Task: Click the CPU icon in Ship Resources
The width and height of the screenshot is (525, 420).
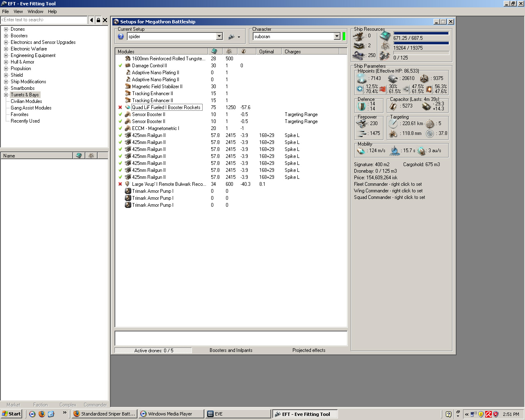Action: [x=385, y=36]
